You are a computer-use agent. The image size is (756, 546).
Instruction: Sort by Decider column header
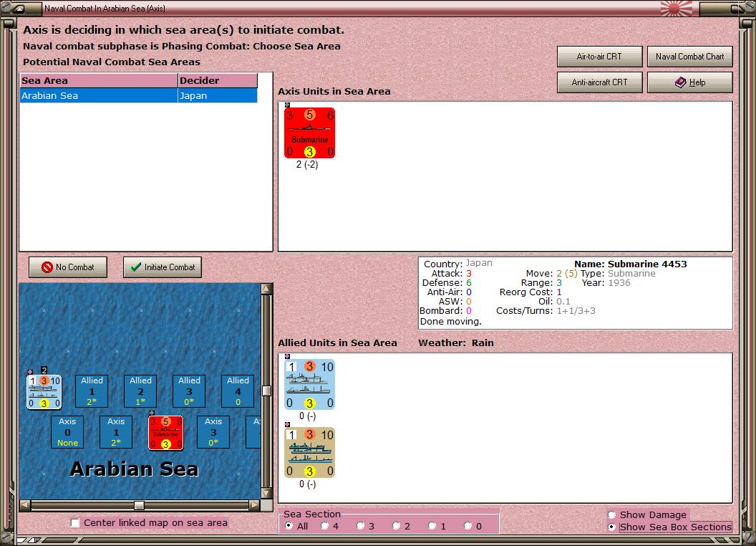coord(218,81)
